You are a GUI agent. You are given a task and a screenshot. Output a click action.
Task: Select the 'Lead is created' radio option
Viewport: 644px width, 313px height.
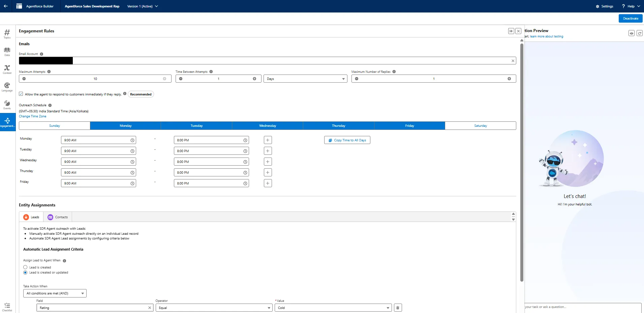(x=25, y=267)
